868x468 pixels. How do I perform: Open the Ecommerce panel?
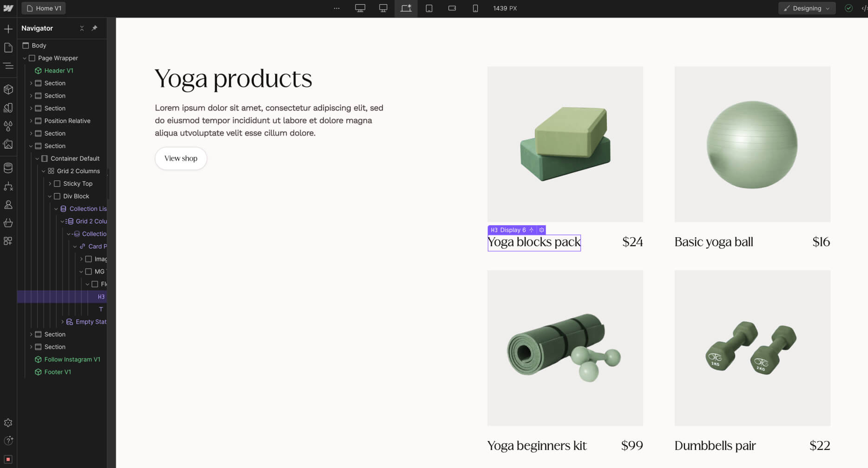tap(8, 223)
